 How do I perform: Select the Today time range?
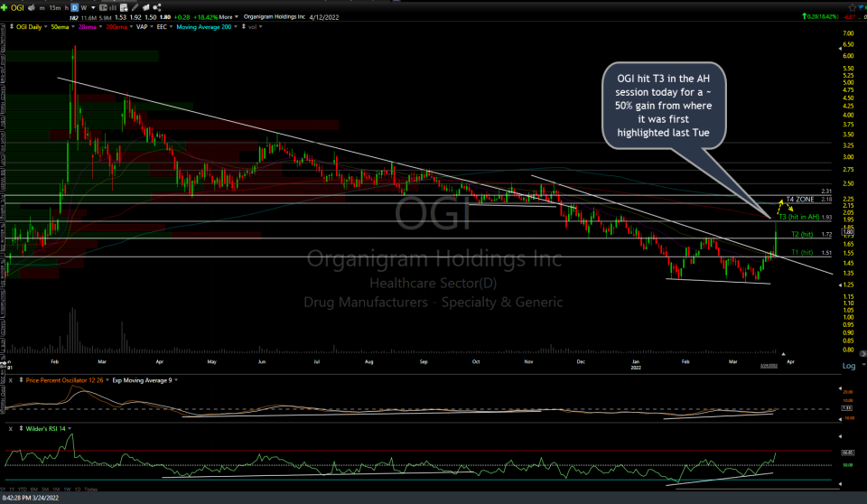pos(91,489)
